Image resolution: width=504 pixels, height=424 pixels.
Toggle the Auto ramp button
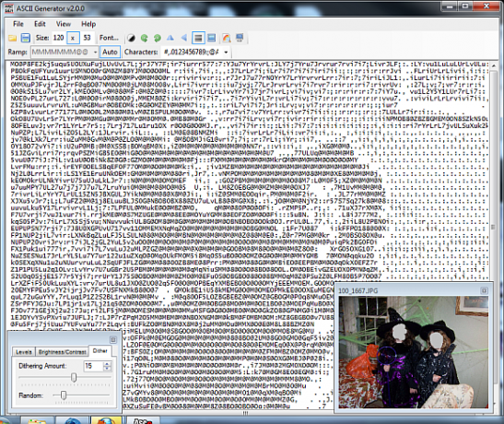pyautogui.click(x=110, y=52)
